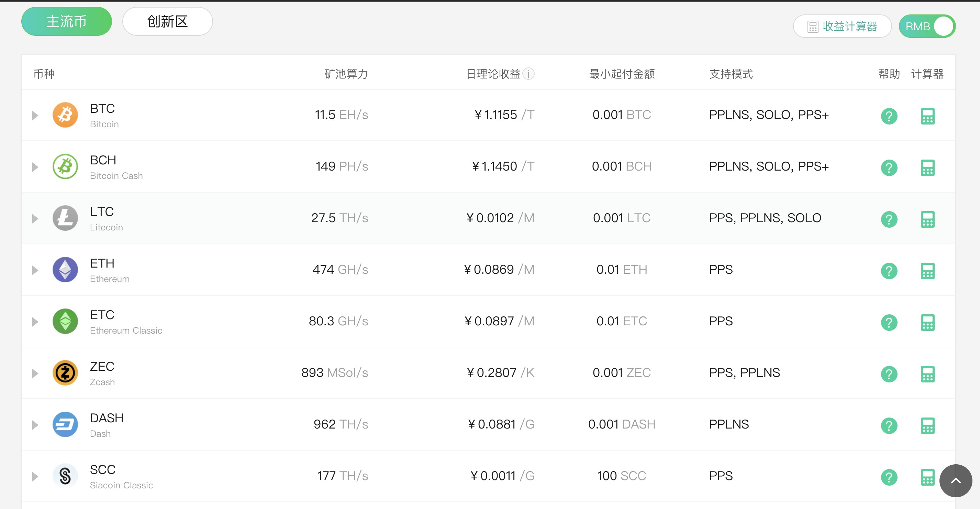The width and height of the screenshot is (980, 509).
Task: Click the SCC hashrate 177 TH/s
Action: tap(342, 476)
